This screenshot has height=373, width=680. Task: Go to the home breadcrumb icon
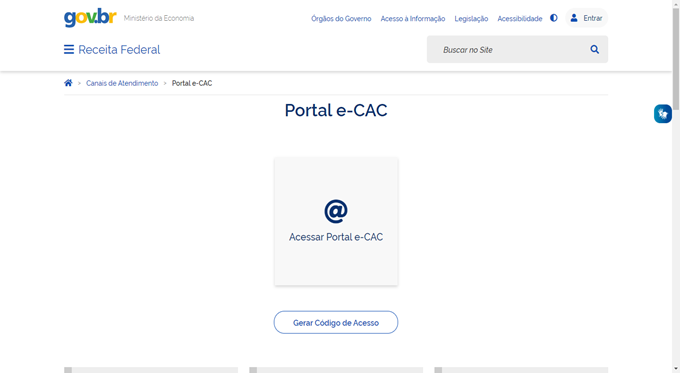pyautogui.click(x=68, y=83)
